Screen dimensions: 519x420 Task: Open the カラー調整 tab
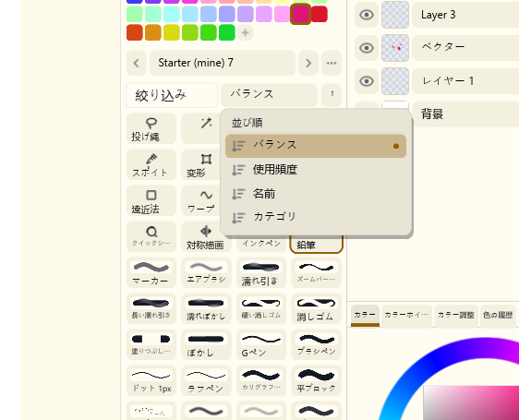pyautogui.click(x=456, y=316)
